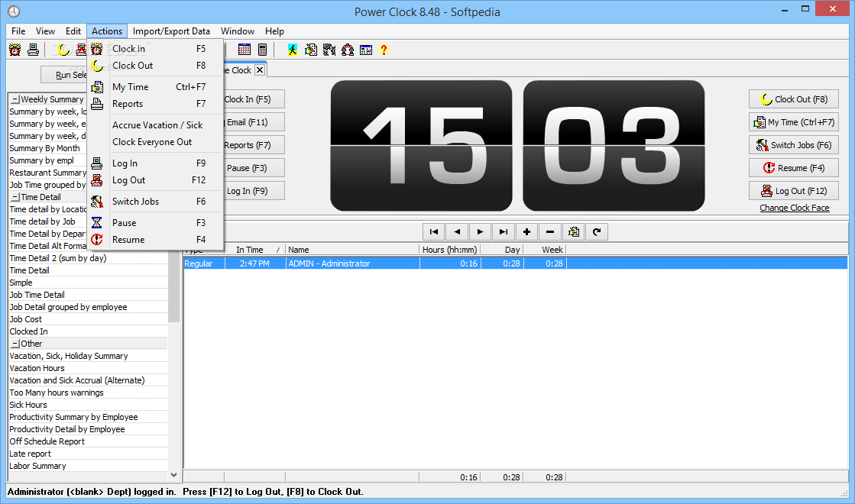Open the Window menu
855x504 pixels.
pos(237,31)
